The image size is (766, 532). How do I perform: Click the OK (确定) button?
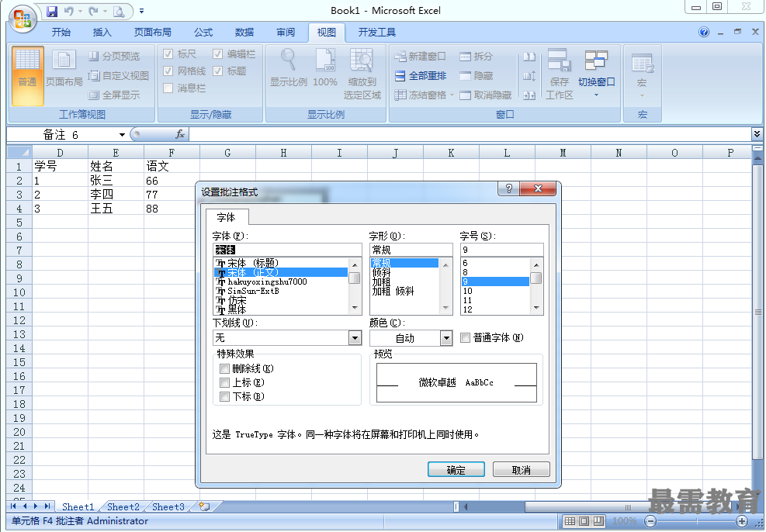[456, 469]
